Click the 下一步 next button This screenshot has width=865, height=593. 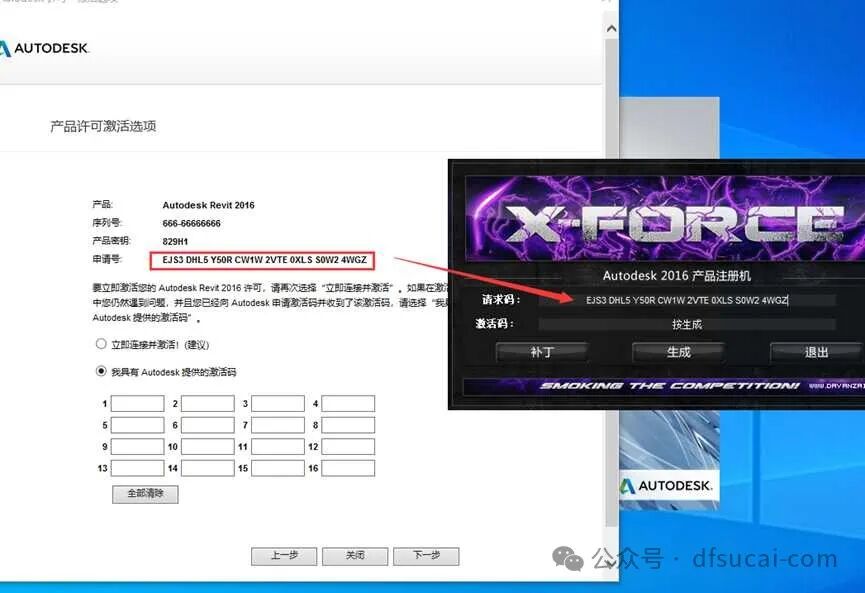[426, 556]
